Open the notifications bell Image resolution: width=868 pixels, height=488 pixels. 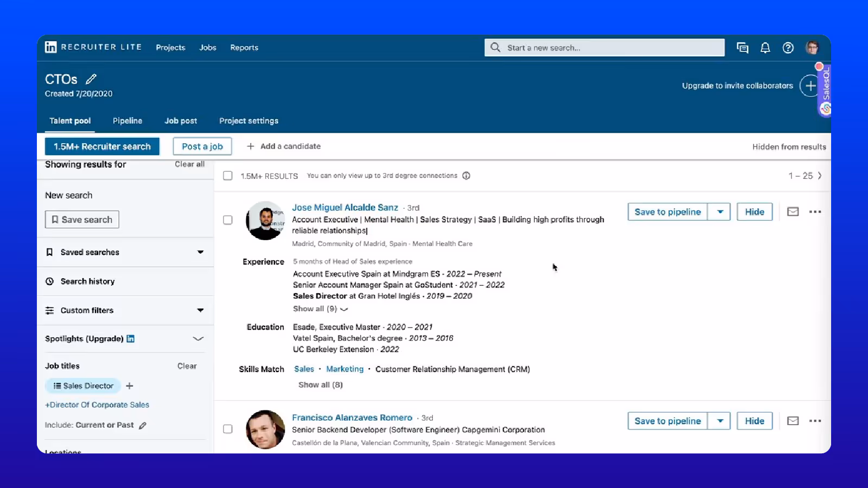[x=765, y=48]
